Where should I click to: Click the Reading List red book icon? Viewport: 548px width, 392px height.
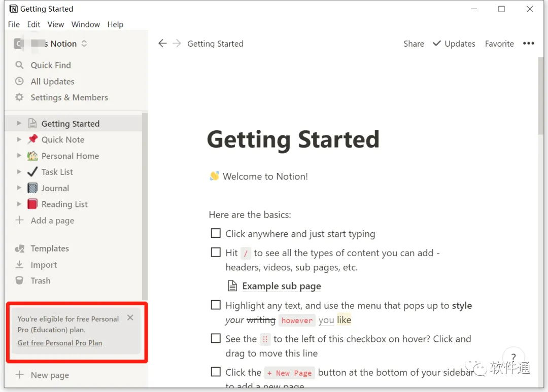tap(32, 204)
